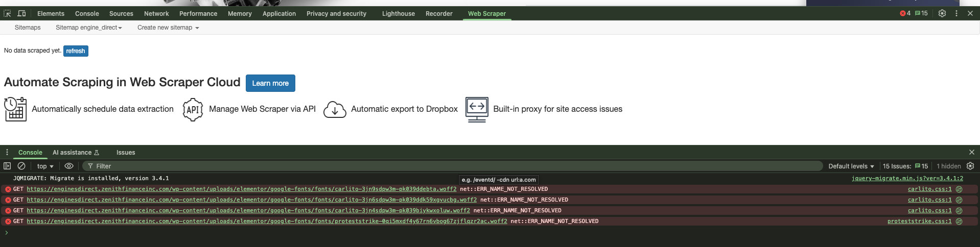Open the drawer three-dot menu

click(x=7, y=152)
